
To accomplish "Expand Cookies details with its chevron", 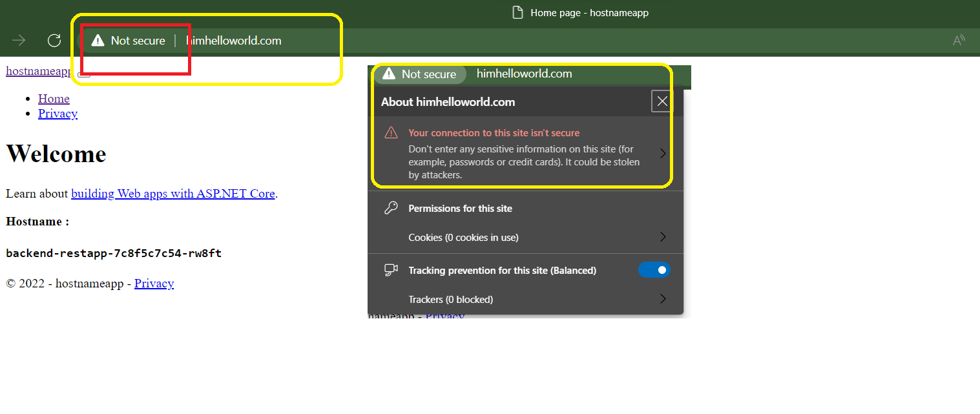I will pyautogui.click(x=662, y=236).
